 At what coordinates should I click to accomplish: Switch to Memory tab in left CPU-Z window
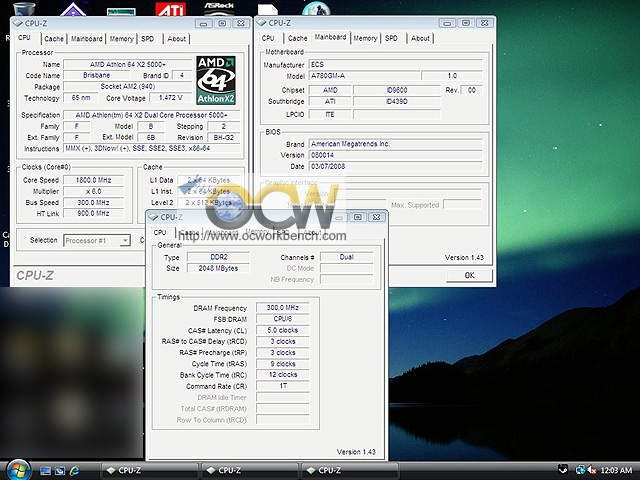coord(121,39)
